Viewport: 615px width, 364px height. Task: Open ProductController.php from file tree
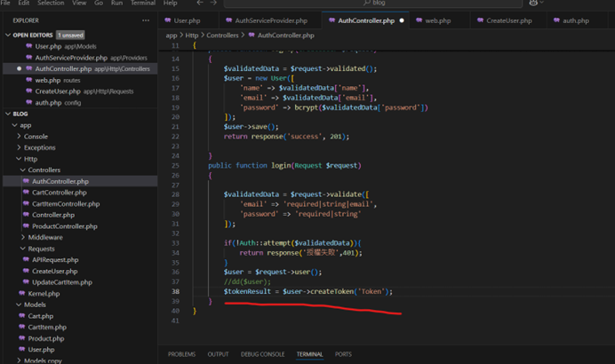(x=64, y=226)
